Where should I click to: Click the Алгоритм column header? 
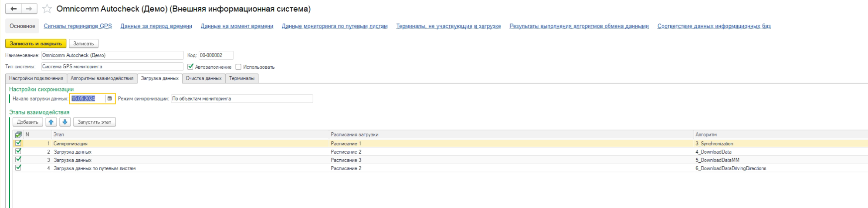[x=781, y=135]
